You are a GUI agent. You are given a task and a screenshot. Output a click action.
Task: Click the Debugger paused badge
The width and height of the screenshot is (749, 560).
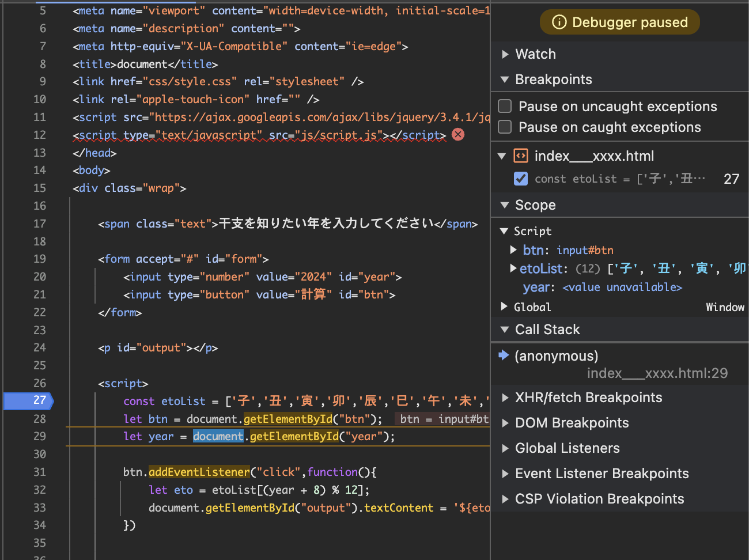[620, 22]
